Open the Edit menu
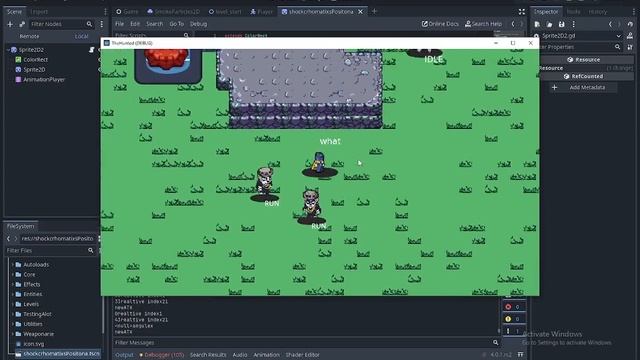Screen dimensions: 640x360 click(135, 24)
